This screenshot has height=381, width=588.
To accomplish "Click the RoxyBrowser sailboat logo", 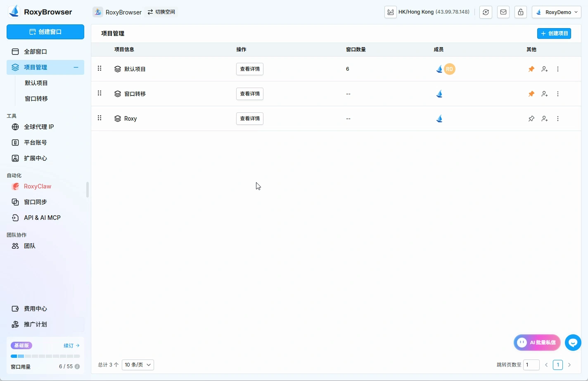I will point(14,12).
